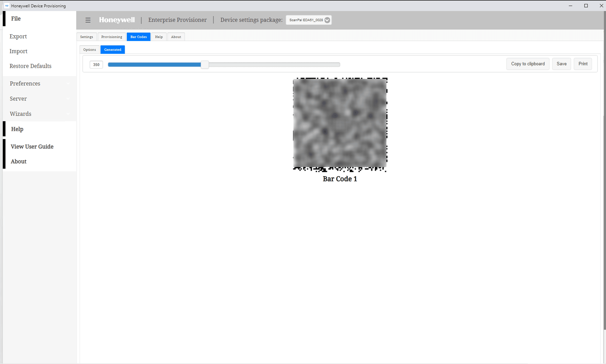Click the size input field showing 350
The height and width of the screenshot is (364, 606).
pyautogui.click(x=96, y=65)
